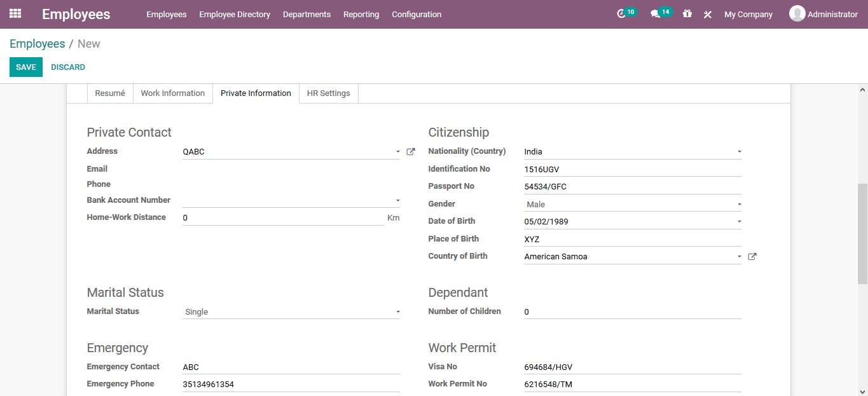Click DISCARD to cancel changes

point(67,67)
